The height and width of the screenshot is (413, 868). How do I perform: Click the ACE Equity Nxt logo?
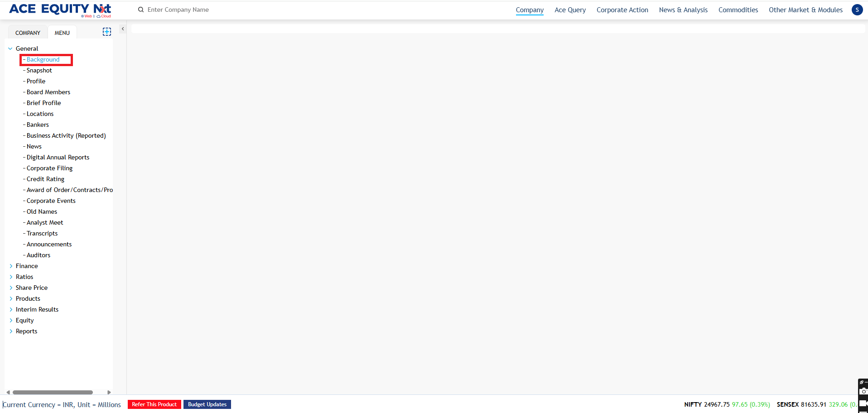point(60,10)
